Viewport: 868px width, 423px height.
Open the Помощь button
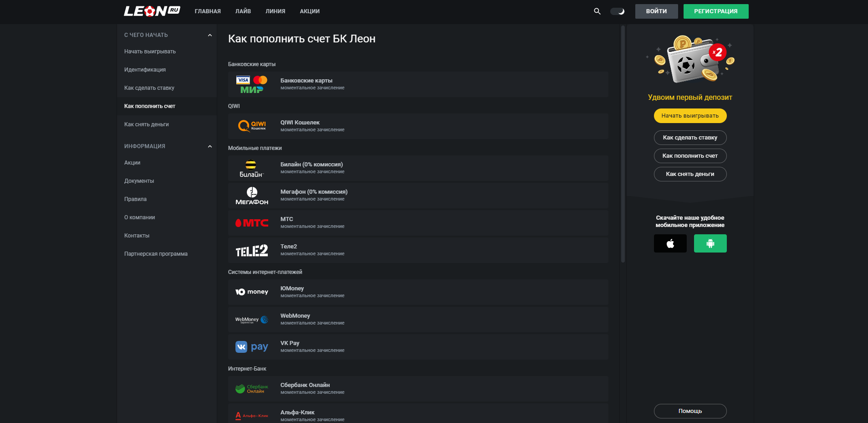coord(690,411)
